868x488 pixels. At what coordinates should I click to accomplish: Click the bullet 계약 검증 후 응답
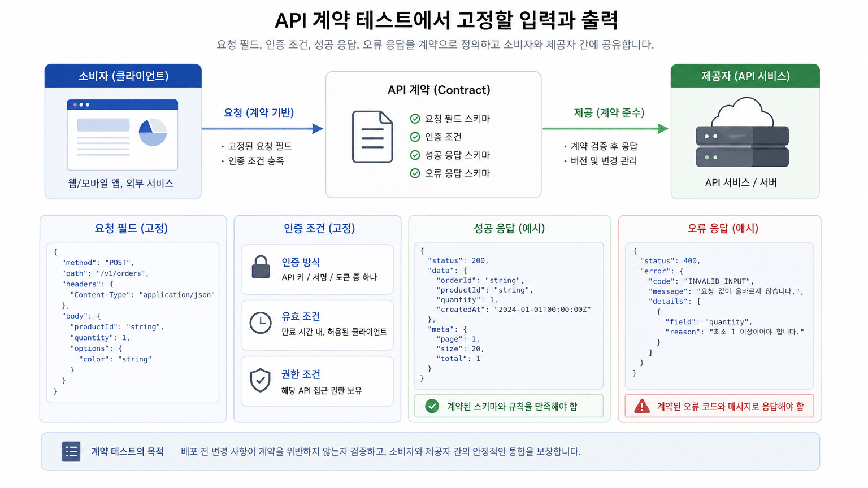tap(604, 146)
